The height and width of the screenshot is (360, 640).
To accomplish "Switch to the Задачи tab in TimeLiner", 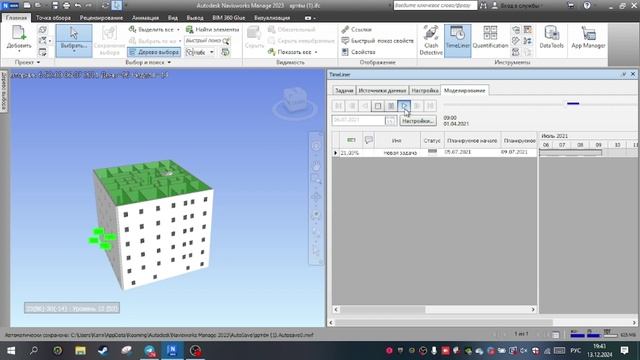I will (x=344, y=90).
